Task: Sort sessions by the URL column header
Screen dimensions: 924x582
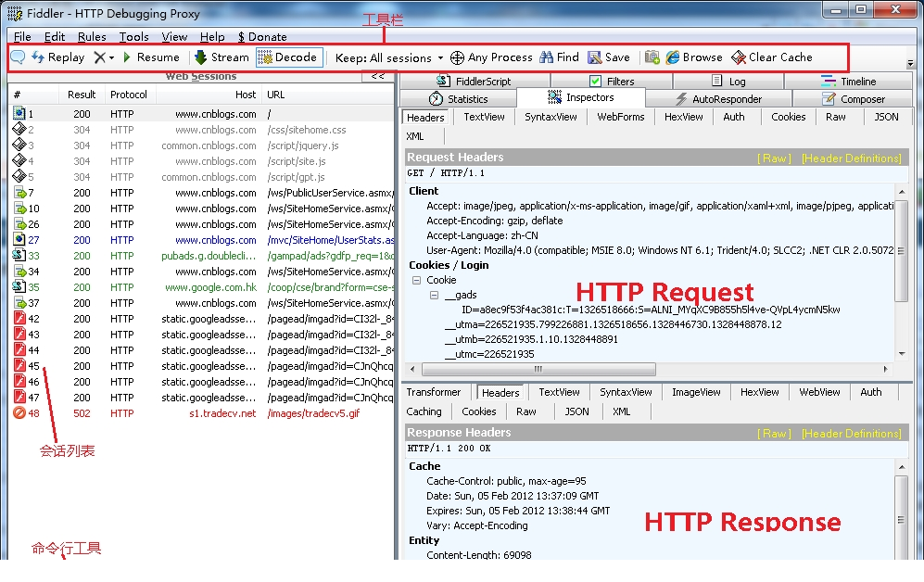Action: pyautogui.click(x=328, y=95)
